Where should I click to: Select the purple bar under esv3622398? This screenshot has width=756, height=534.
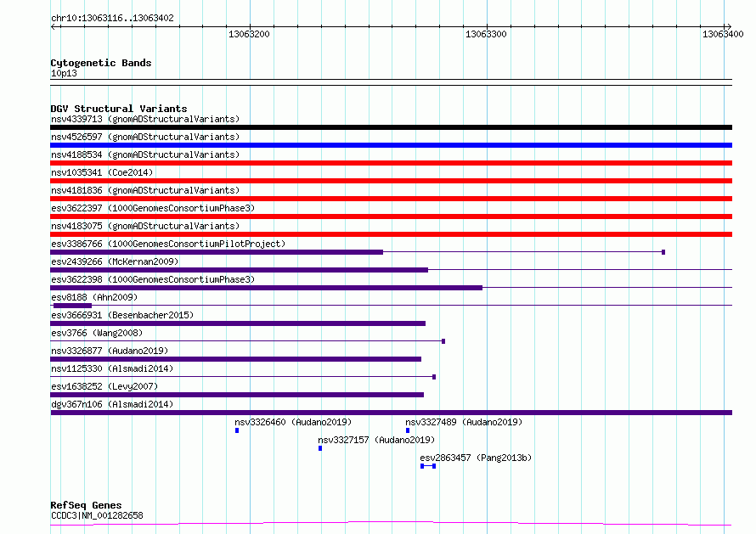[266, 288]
